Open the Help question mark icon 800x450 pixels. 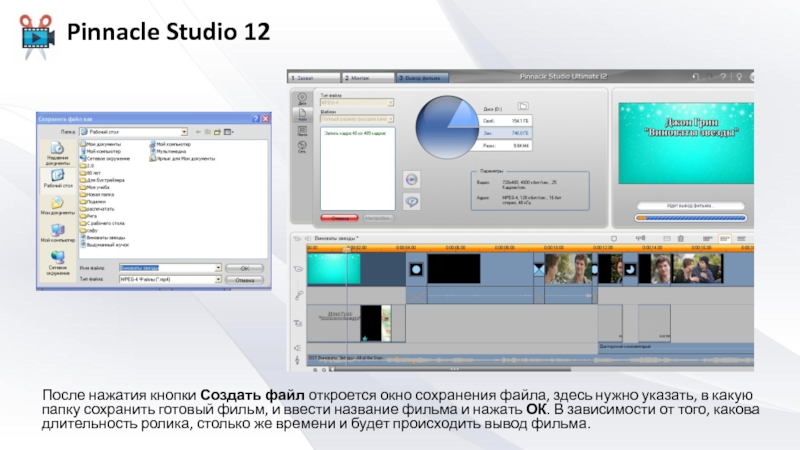(723, 77)
